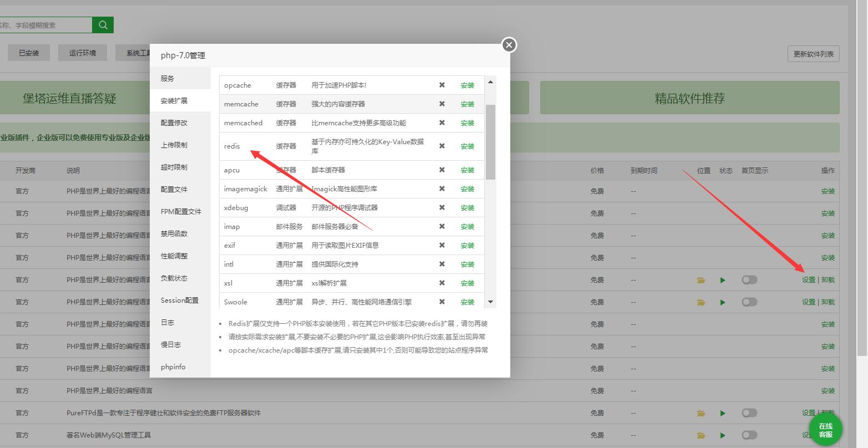Close the php-7.0管理 dialog
Viewport: 868px width, 448px height.
(509, 45)
